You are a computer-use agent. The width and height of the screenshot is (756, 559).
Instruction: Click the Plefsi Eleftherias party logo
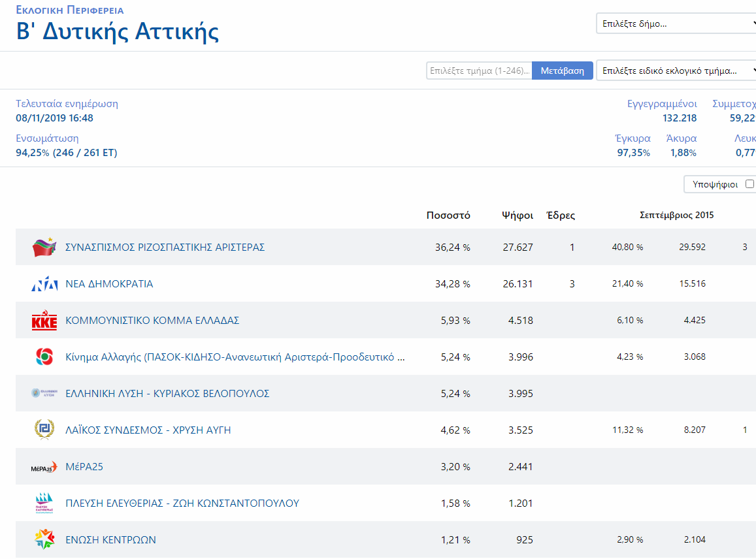(x=44, y=503)
